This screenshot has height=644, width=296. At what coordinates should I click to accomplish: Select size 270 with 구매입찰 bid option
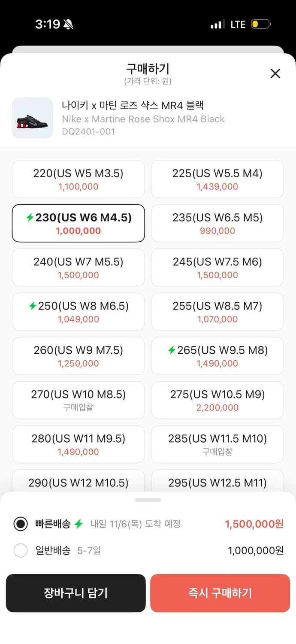tap(79, 400)
